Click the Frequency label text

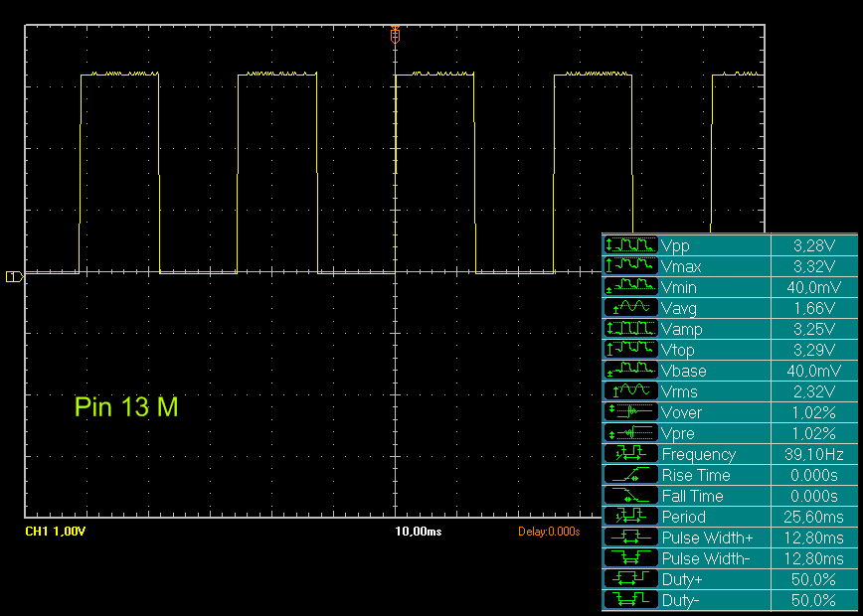698,455
